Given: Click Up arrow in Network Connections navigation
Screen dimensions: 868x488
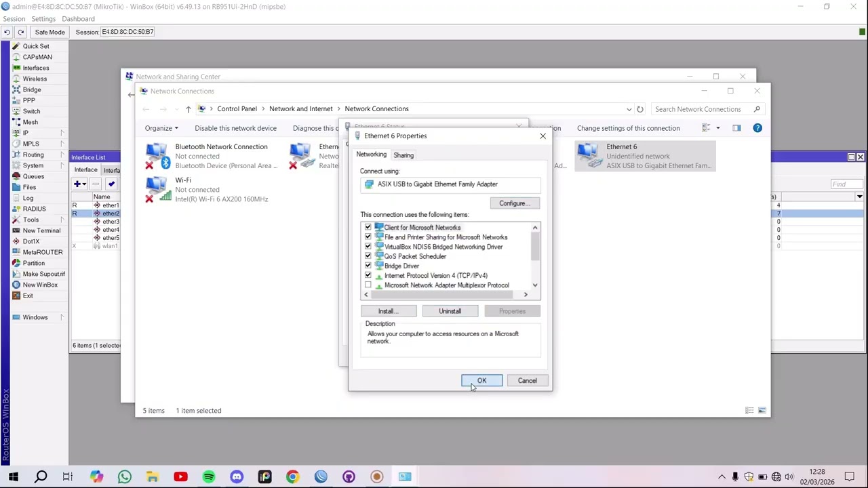Looking at the screenshot, I should tap(188, 109).
